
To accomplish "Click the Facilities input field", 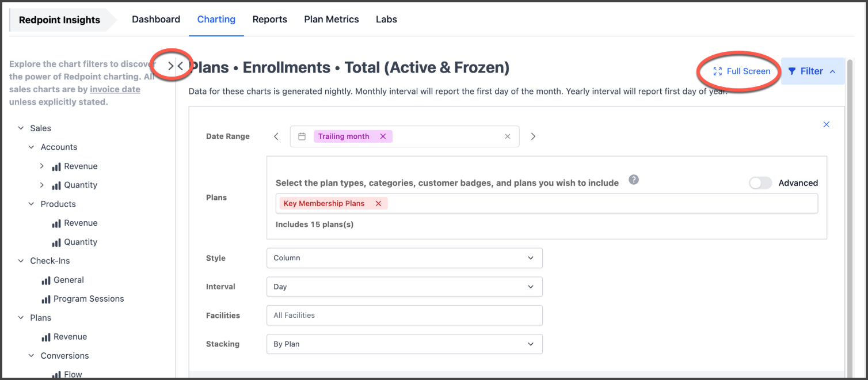I will click(x=404, y=316).
